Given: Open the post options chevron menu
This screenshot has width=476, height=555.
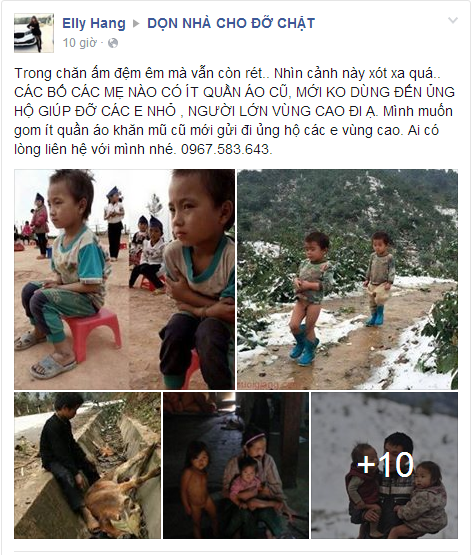Looking at the screenshot, I should point(453,21).
